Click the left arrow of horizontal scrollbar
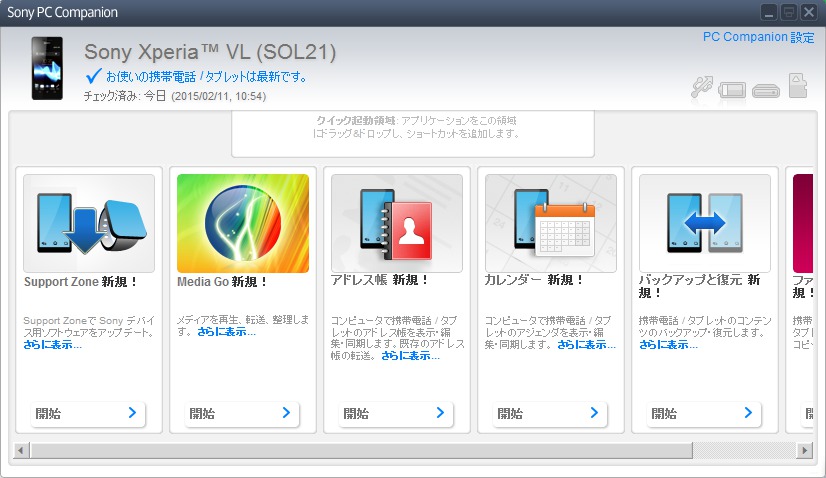 [x=21, y=451]
